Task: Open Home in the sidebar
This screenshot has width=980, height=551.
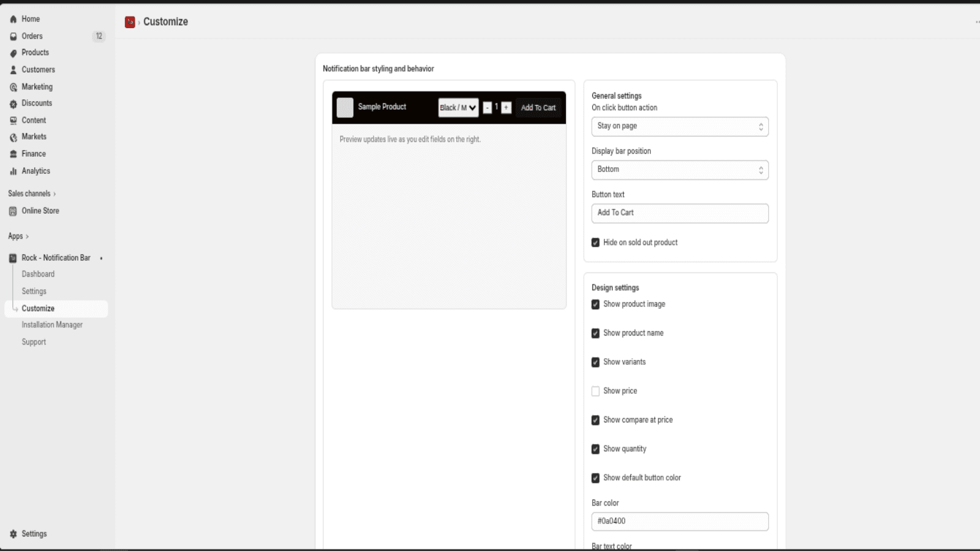Action: coord(31,20)
